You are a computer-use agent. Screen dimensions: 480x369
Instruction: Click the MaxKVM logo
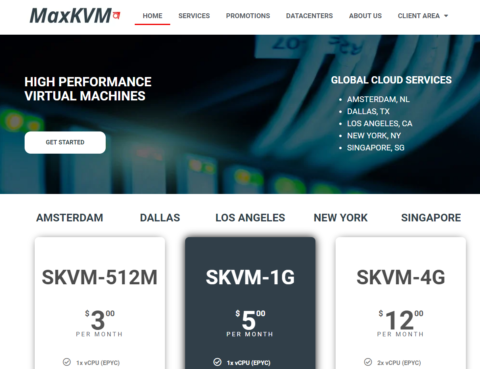[75, 16]
